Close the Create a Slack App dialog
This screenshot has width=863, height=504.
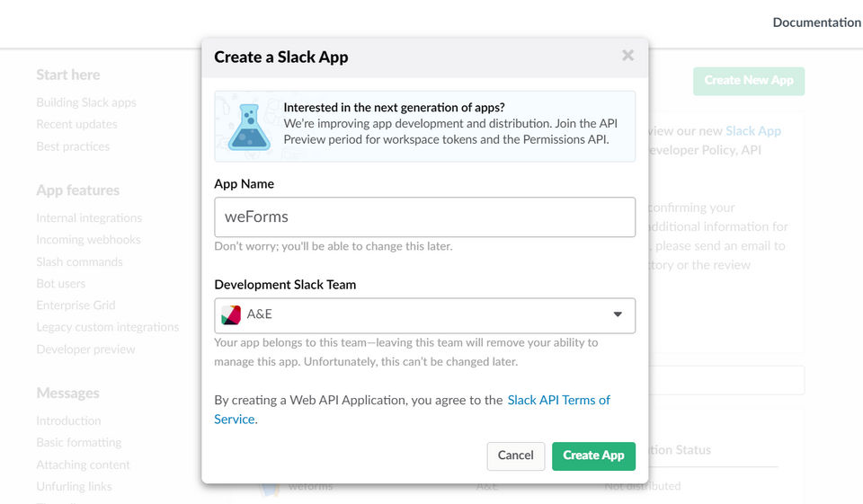click(627, 56)
